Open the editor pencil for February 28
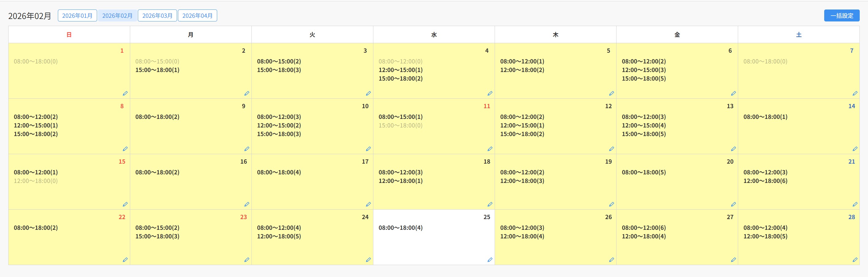The width and height of the screenshot is (868, 277). (x=855, y=260)
